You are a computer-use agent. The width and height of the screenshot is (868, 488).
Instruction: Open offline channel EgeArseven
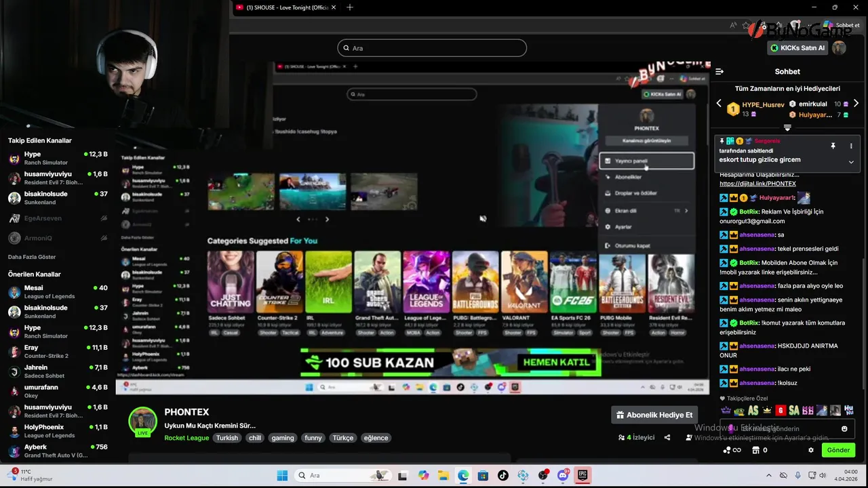click(58, 218)
